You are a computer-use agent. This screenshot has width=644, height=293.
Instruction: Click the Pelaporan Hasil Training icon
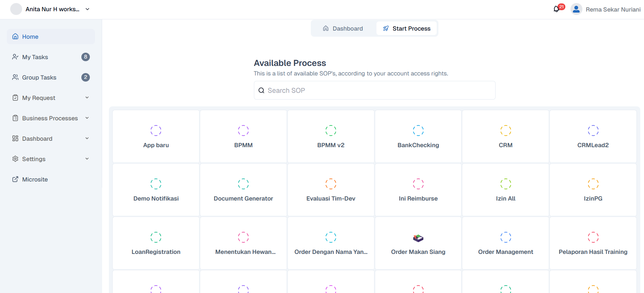click(x=593, y=237)
